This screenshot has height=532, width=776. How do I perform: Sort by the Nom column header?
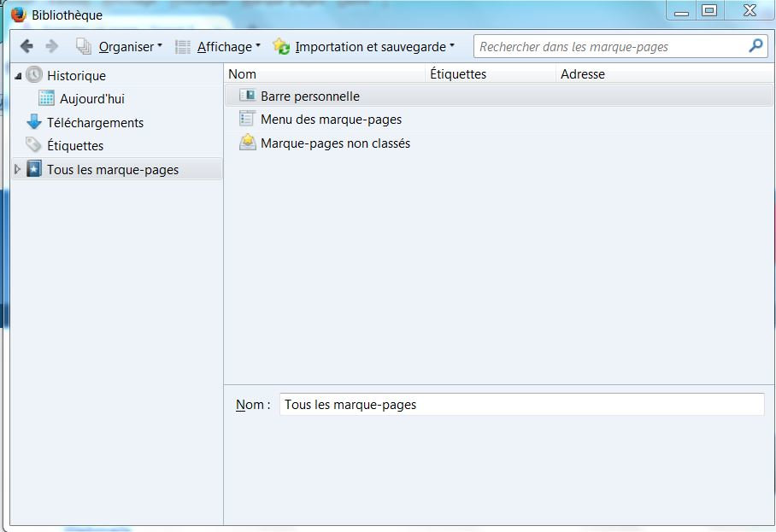pos(324,74)
